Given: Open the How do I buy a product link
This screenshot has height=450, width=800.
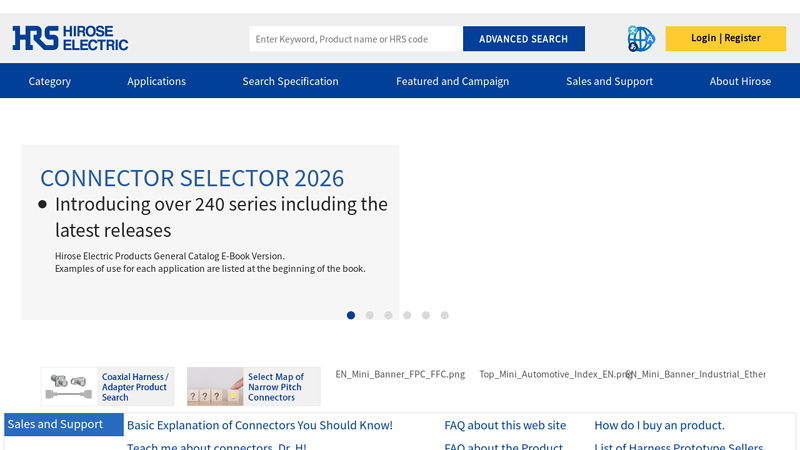Looking at the screenshot, I should click(659, 425).
